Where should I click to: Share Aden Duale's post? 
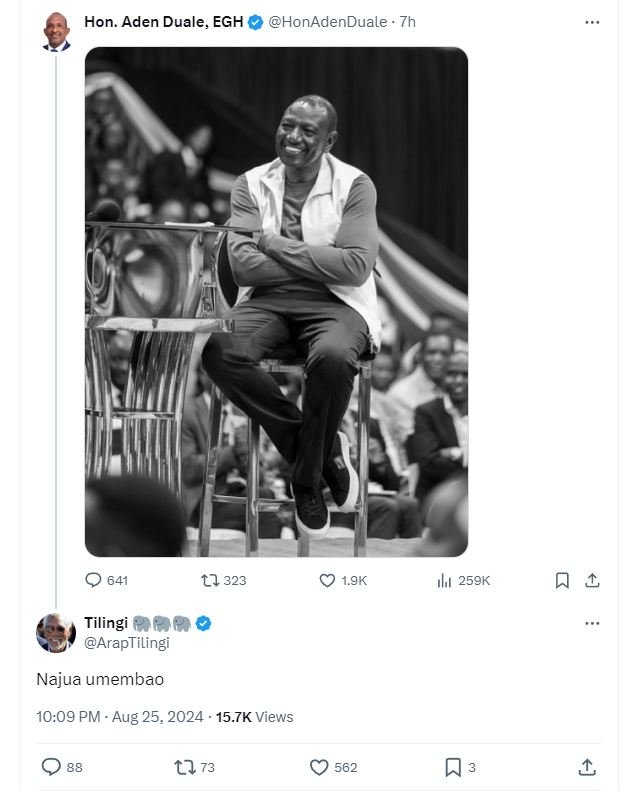point(591,580)
